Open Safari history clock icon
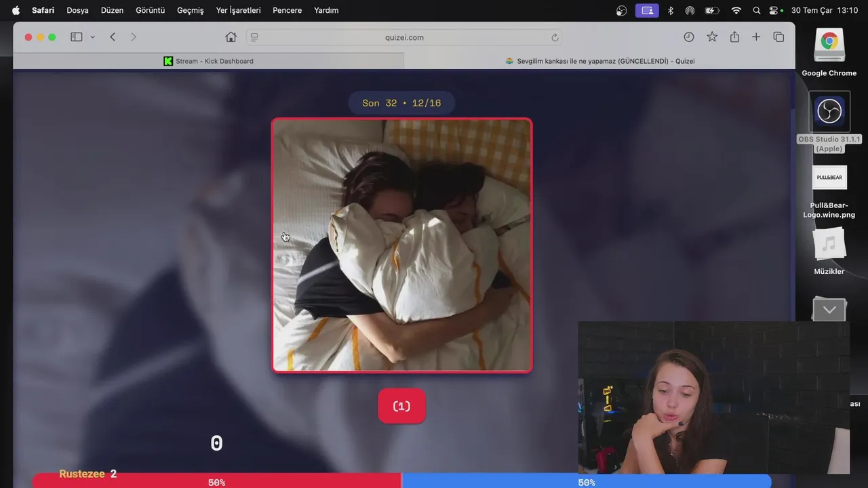 point(689,37)
